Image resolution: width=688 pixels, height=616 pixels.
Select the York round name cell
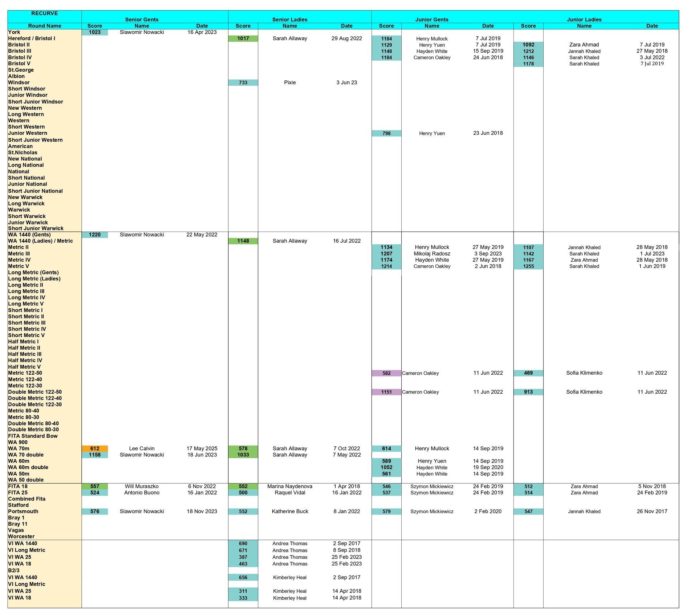(x=14, y=32)
